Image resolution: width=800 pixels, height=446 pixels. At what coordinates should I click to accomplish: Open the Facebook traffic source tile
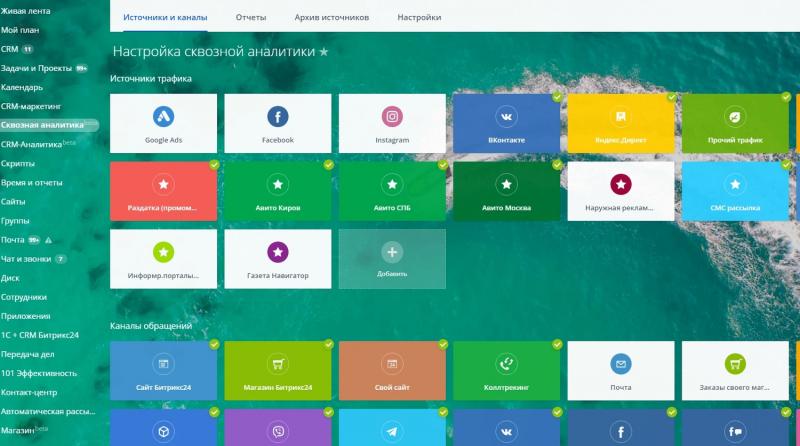click(x=278, y=123)
